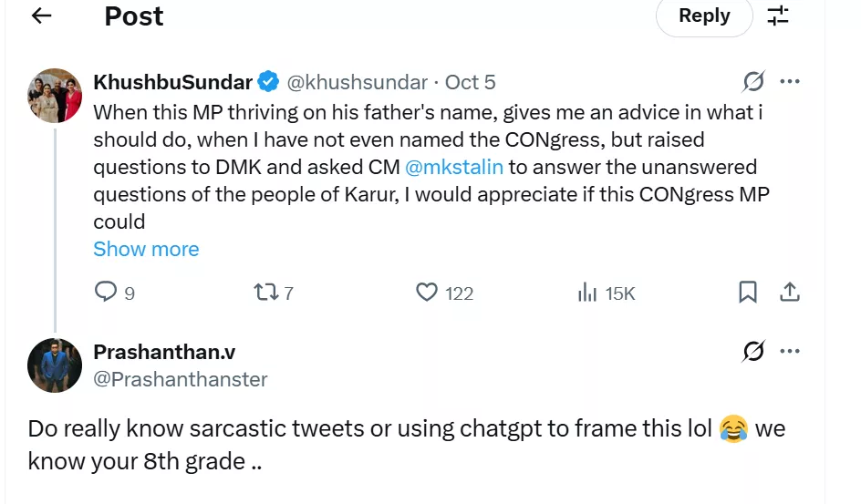The height and width of the screenshot is (504, 861).
Task: Bookmark KhushbuSundar's post
Action: click(x=747, y=292)
